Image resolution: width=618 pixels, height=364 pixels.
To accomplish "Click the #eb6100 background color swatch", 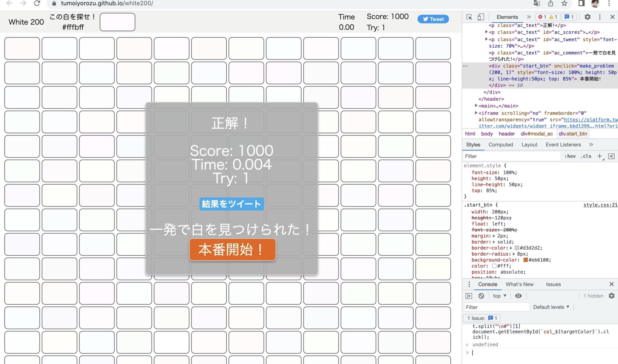I will coord(525,260).
